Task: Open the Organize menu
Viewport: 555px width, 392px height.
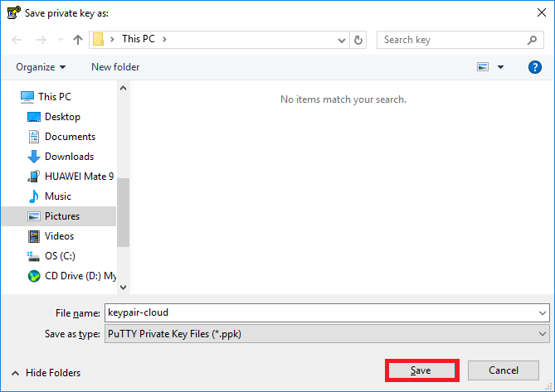Action: click(x=41, y=67)
